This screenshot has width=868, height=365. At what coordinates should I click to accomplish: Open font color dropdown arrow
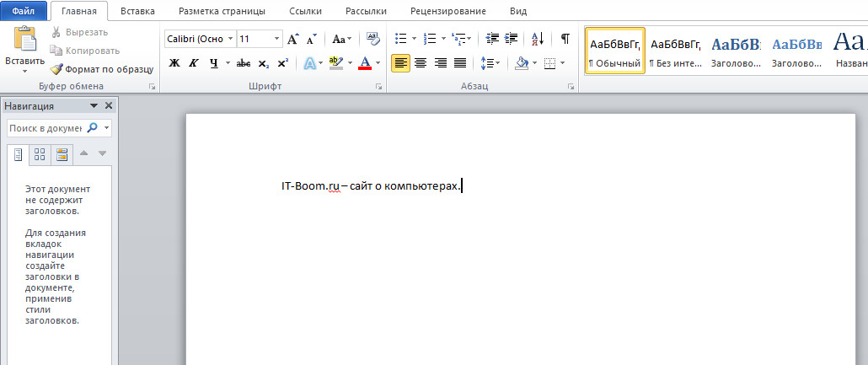tap(378, 63)
